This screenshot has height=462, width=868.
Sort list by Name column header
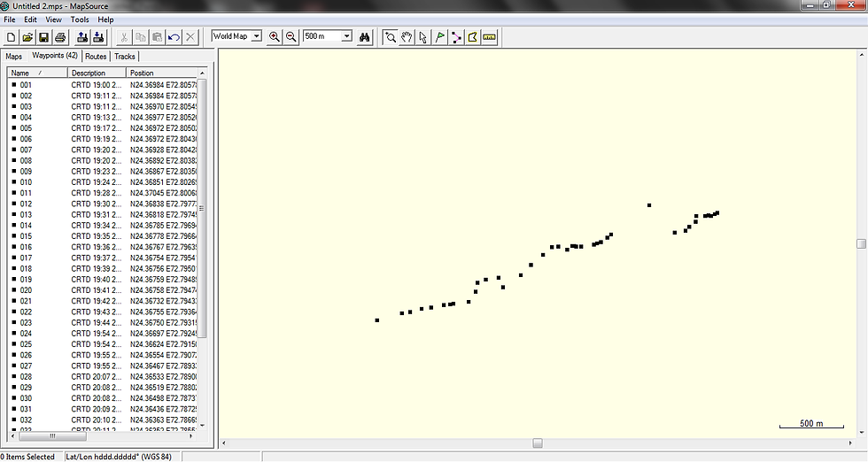(37, 73)
